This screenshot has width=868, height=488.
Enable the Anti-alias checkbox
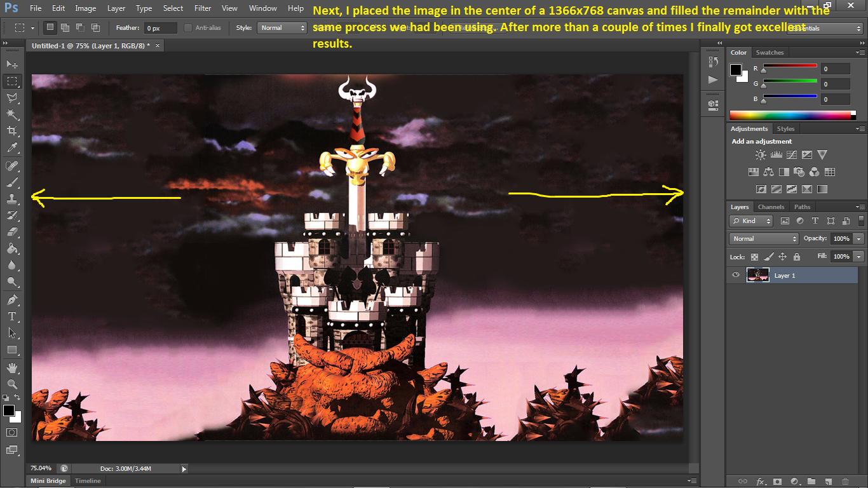(x=188, y=28)
